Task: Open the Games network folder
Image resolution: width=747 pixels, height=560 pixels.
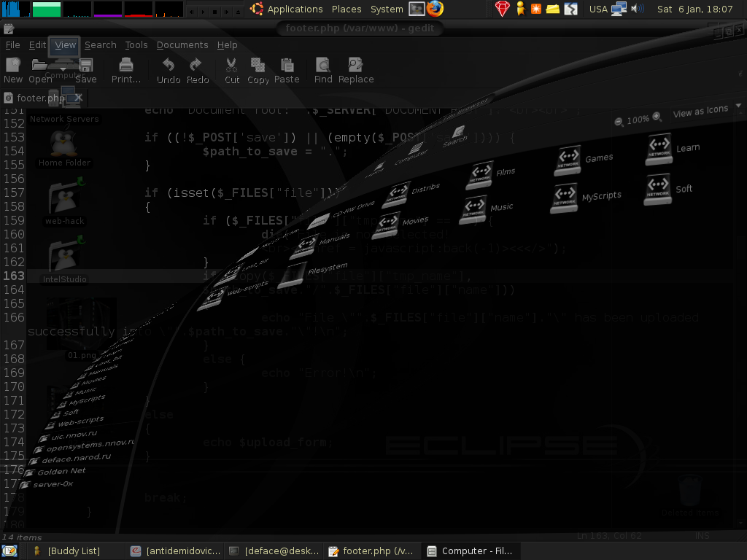Action: tap(569, 158)
